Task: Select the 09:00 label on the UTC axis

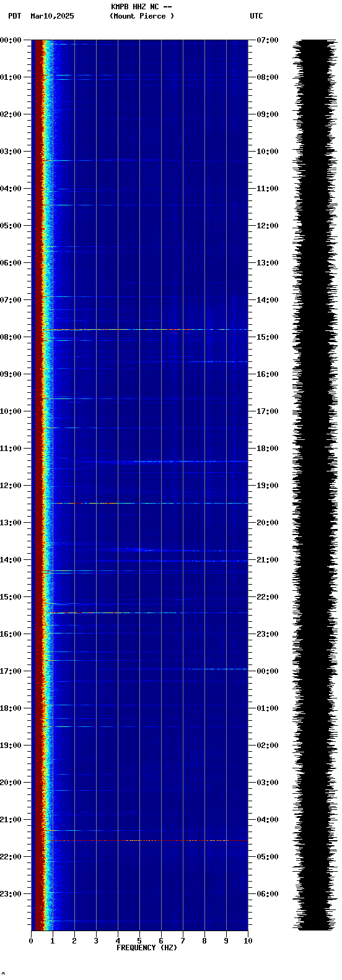Action: pos(268,114)
